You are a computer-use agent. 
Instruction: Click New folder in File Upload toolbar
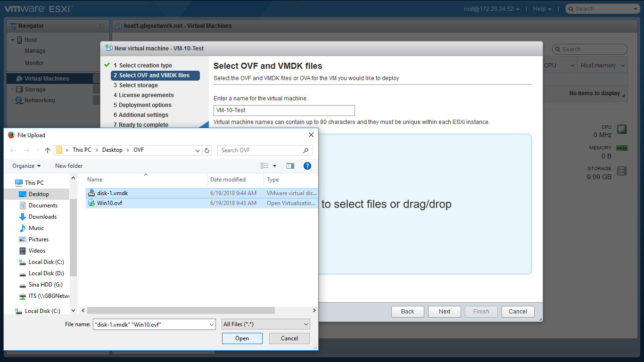[69, 166]
